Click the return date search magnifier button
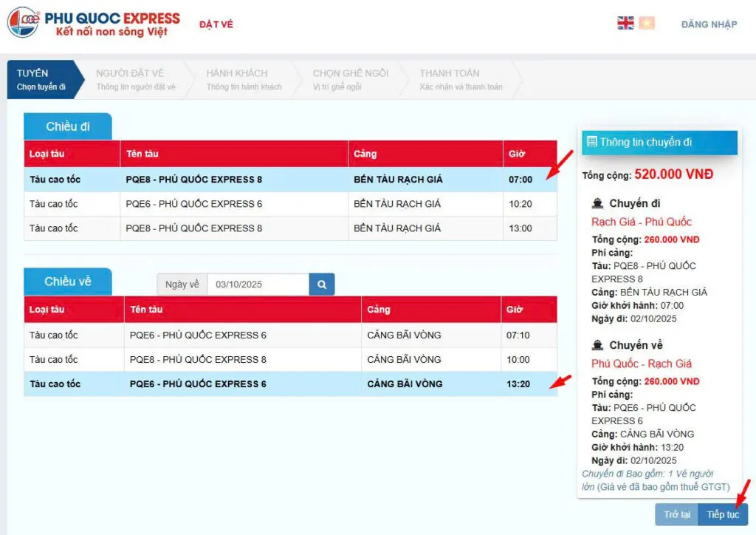Screen dimensions: 756x535 point(322,284)
